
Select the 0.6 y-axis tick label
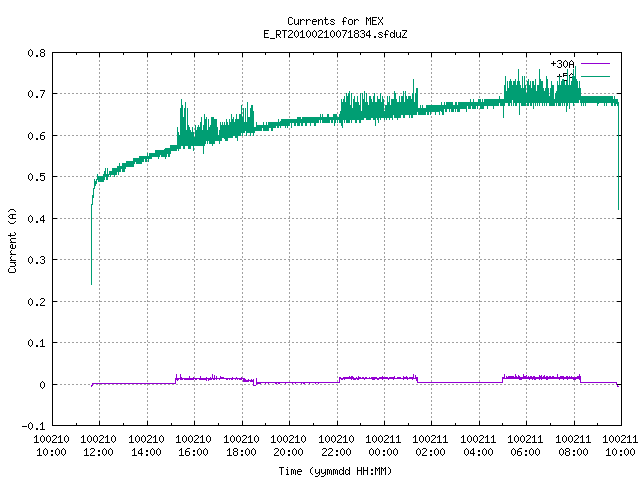click(x=36, y=136)
